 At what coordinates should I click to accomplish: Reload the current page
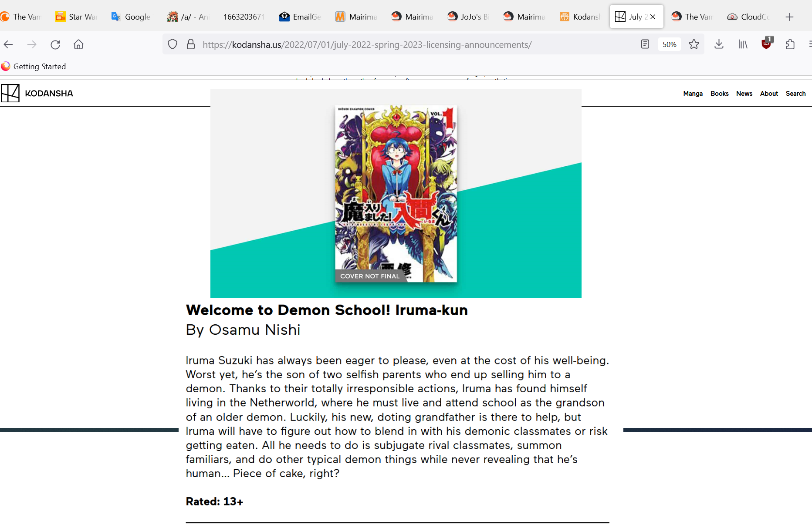pos(55,44)
